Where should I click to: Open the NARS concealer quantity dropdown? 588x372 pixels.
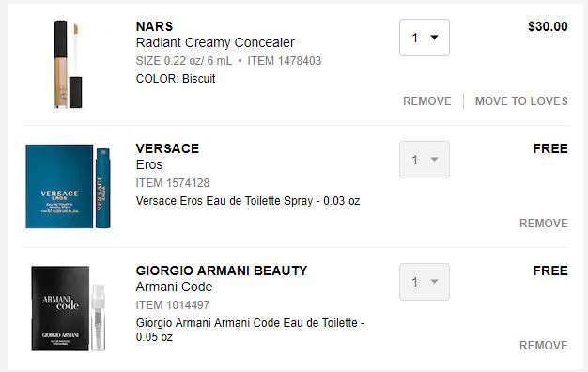(x=425, y=38)
